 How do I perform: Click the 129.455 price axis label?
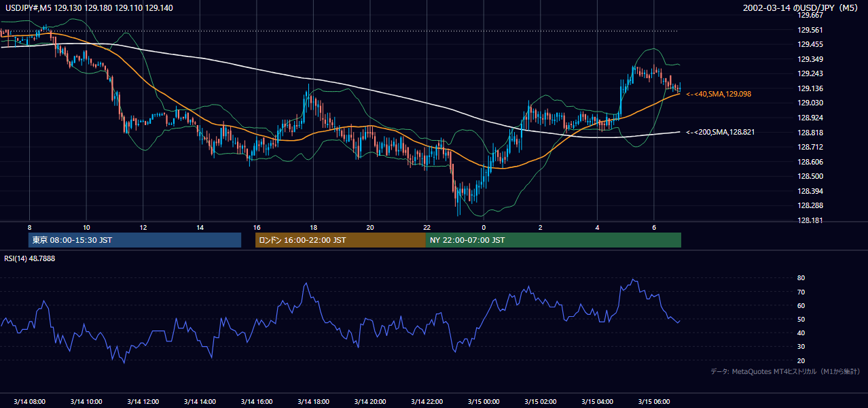[810, 44]
